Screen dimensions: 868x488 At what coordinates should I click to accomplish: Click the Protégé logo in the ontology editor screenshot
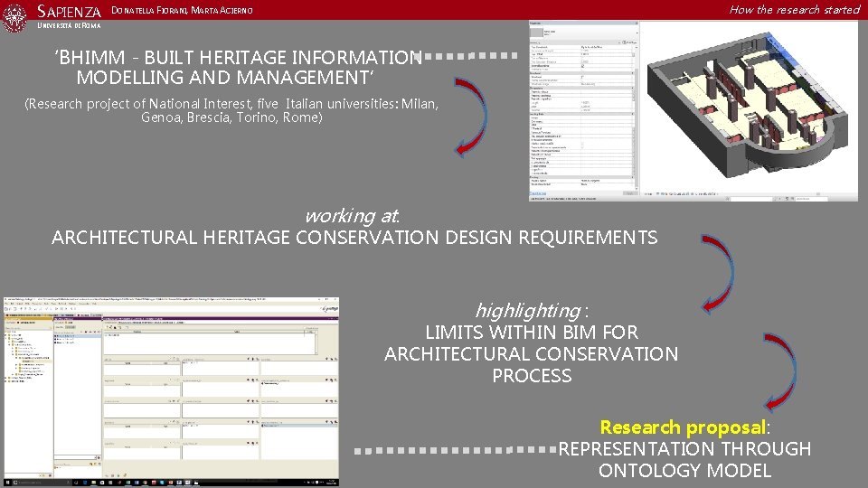pos(329,308)
